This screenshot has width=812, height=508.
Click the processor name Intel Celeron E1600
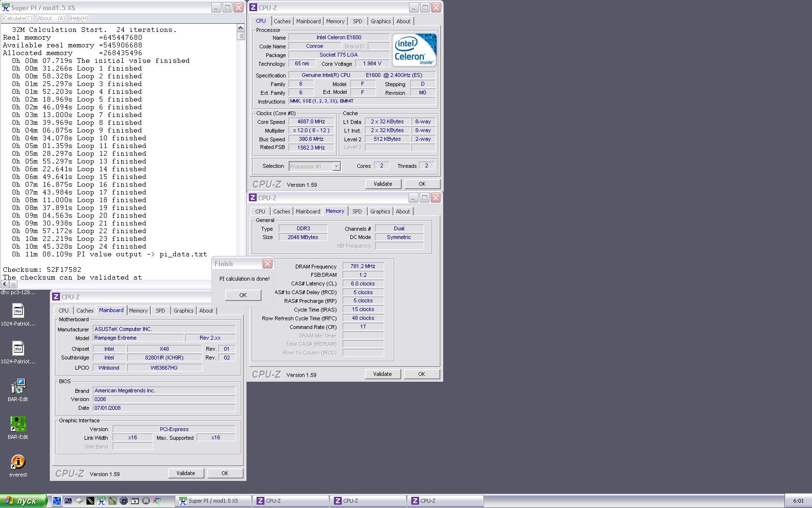click(339, 37)
